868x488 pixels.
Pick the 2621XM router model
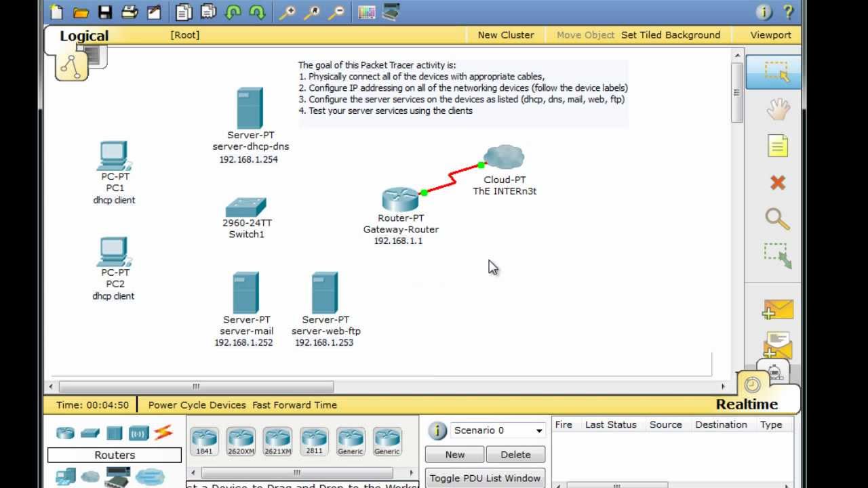277,441
